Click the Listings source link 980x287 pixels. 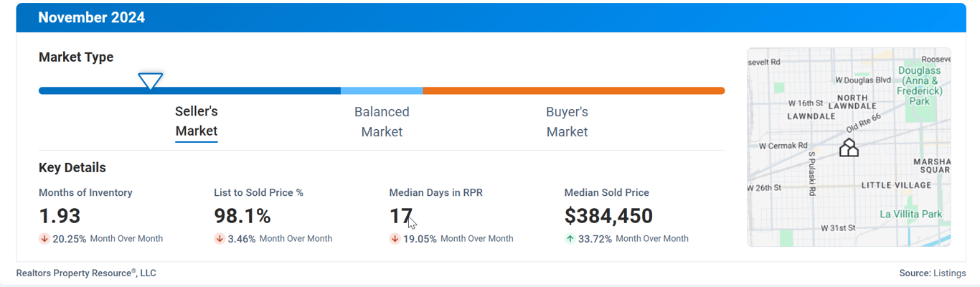click(x=949, y=273)
